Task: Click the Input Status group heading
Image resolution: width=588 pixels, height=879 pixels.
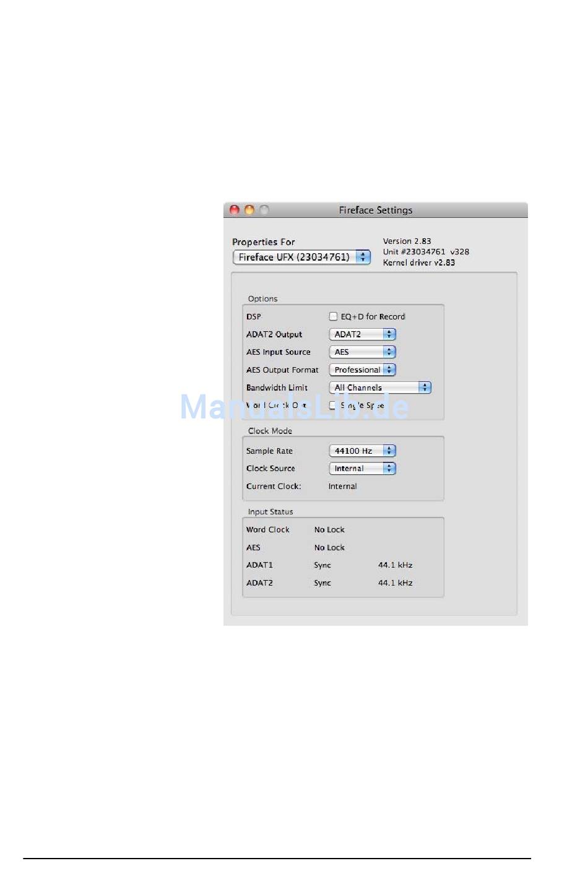Action: [x=270, y=511]
